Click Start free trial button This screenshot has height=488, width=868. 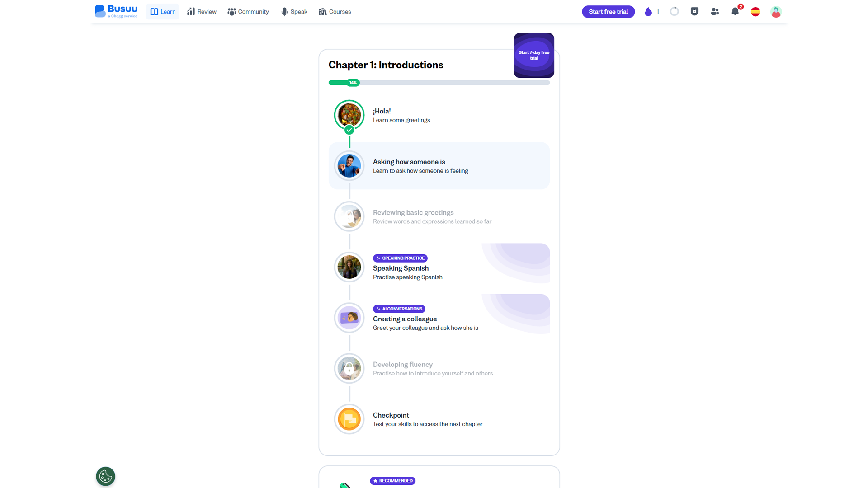(x=608, y=12)
